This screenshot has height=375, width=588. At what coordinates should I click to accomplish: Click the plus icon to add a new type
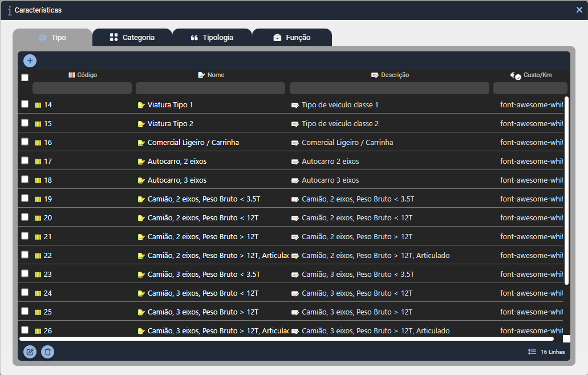click(x=30, y=61)
